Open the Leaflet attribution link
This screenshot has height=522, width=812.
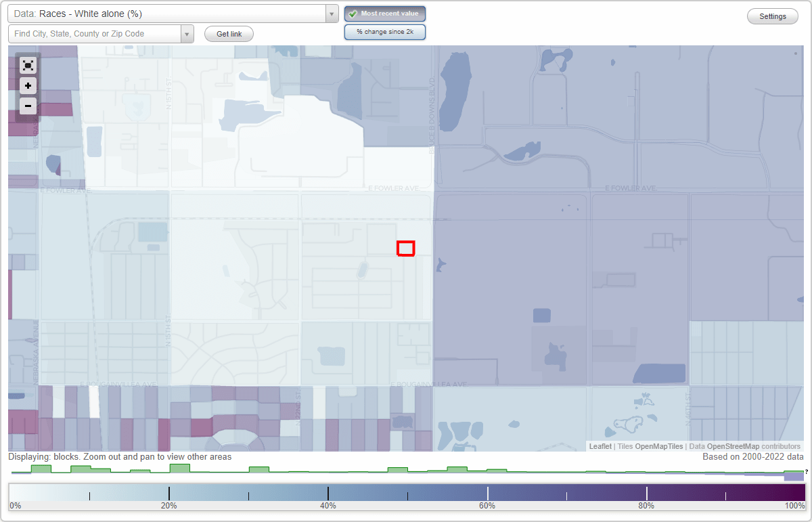click(600, 446)
